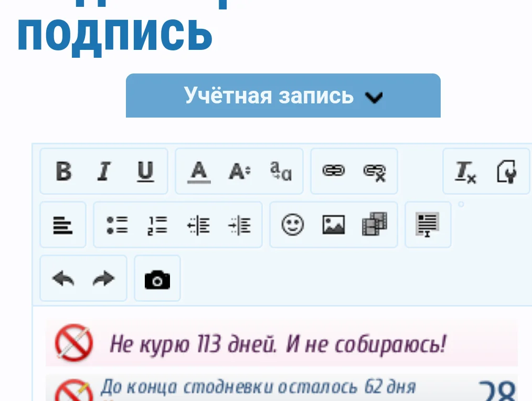Insert a numbered list
The image size is (532, 401).
157,225
